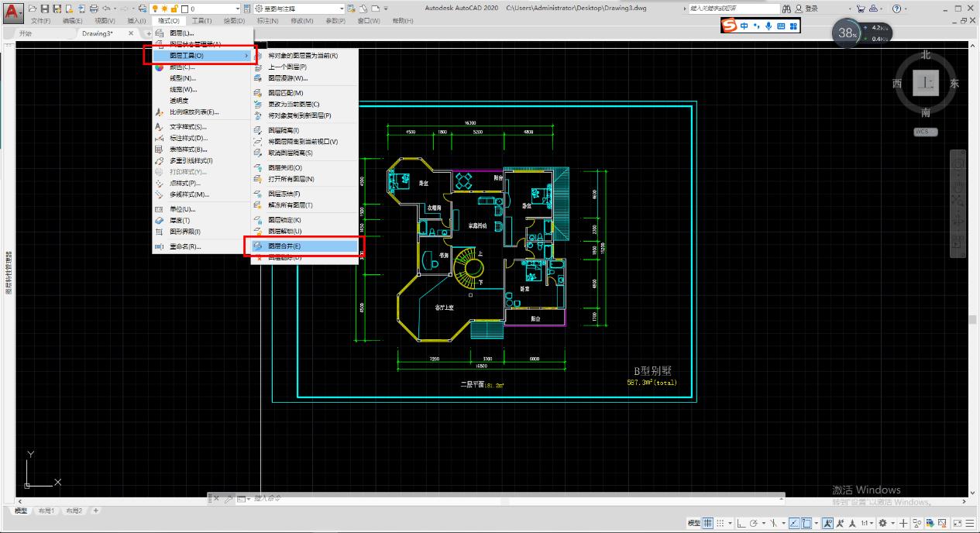Switch to the 布局1 layout tab

pos(47,511)
